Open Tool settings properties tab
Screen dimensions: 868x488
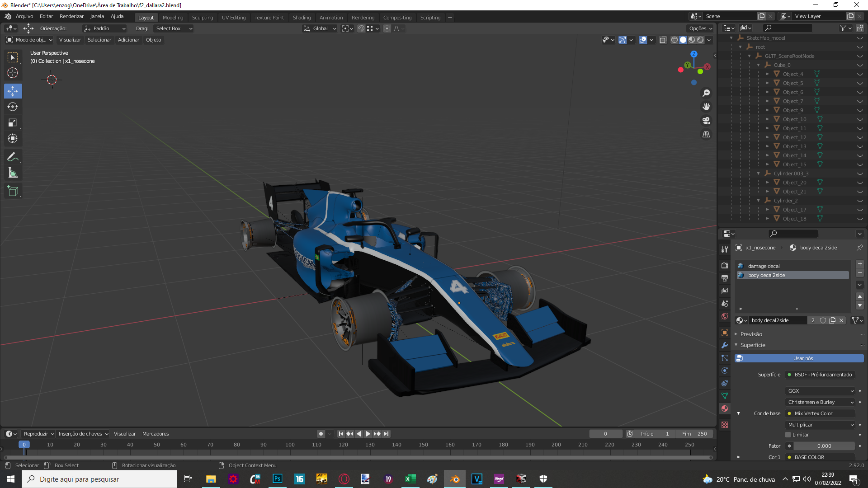pos(725,249)
